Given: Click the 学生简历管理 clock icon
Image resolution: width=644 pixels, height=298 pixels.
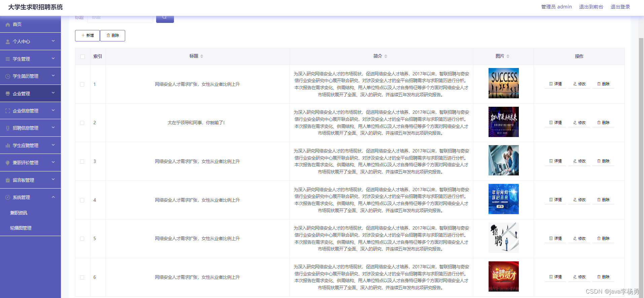Looking at the screenshot, I should point(8,76).
